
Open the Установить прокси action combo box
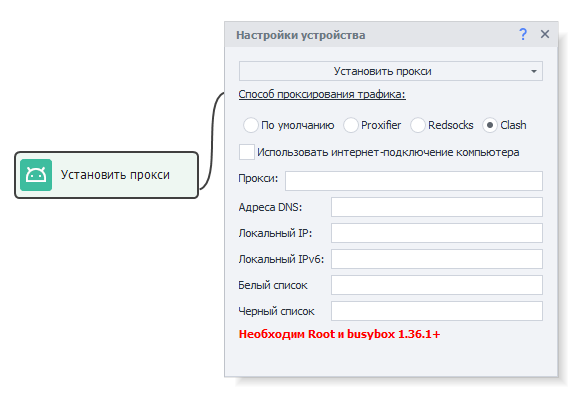click(x=391, y=71)
